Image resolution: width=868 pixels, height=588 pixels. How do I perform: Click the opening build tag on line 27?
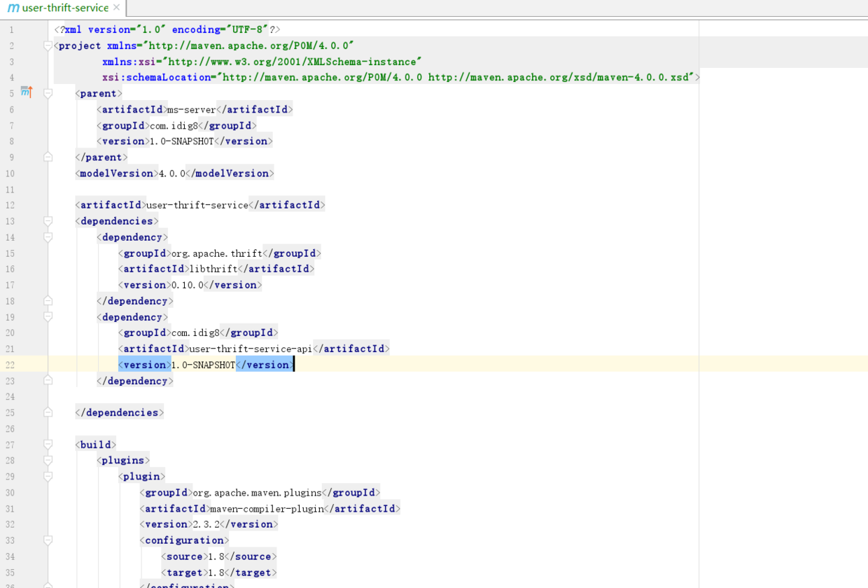(x=96, y=444)
